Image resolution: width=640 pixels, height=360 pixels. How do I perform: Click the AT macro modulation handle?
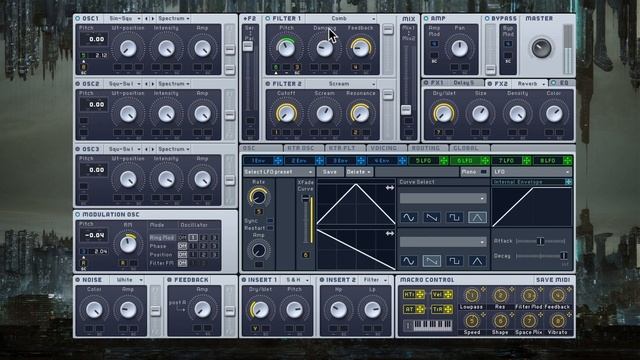(420, 309)
